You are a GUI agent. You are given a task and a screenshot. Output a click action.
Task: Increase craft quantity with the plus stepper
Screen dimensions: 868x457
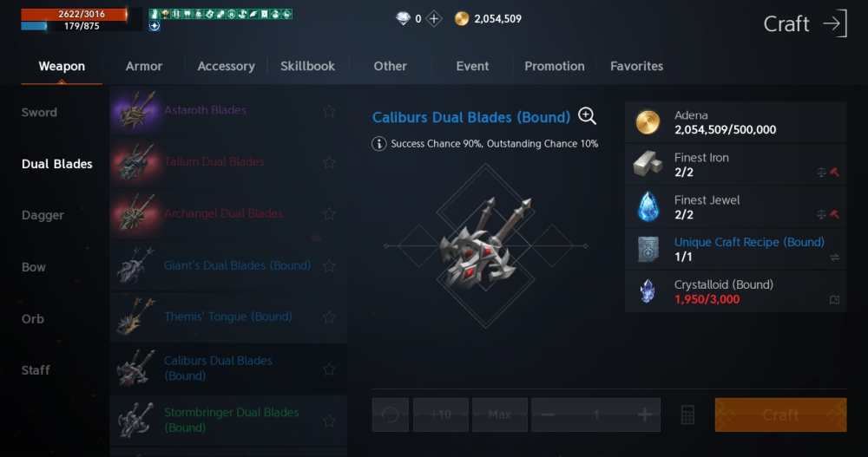coord(644,415)
